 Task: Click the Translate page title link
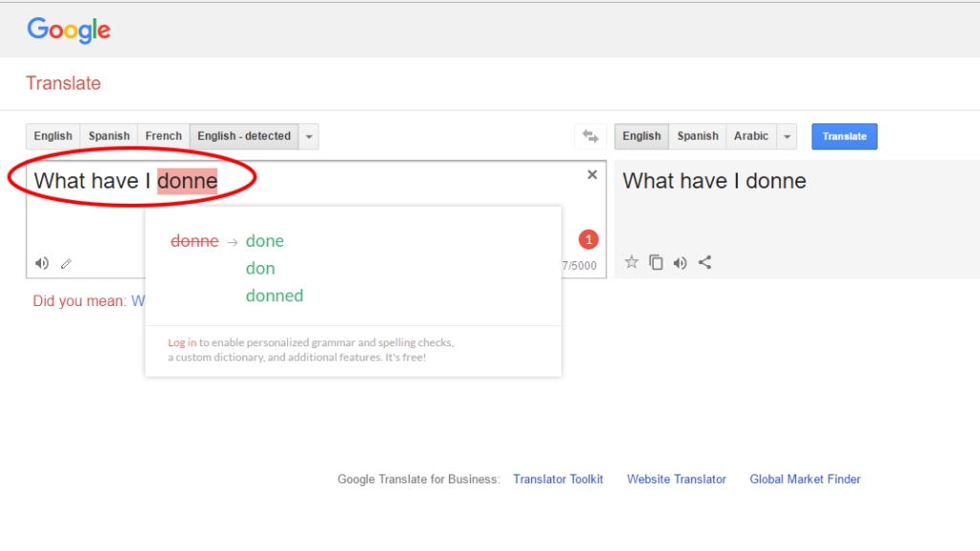pos(63,83)
